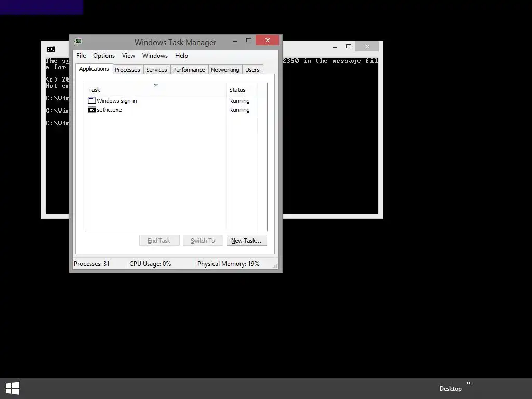This screenshot has height=399, width=532.
Task: Sort by the Task column header
Action: [155, 90]
